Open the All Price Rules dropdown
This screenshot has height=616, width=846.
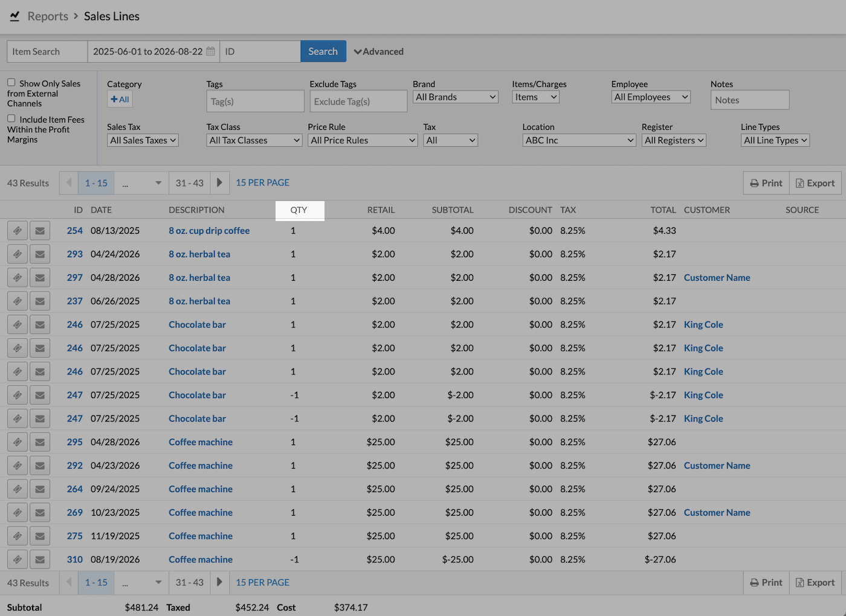pyautogui.click(x=363, y=140)
